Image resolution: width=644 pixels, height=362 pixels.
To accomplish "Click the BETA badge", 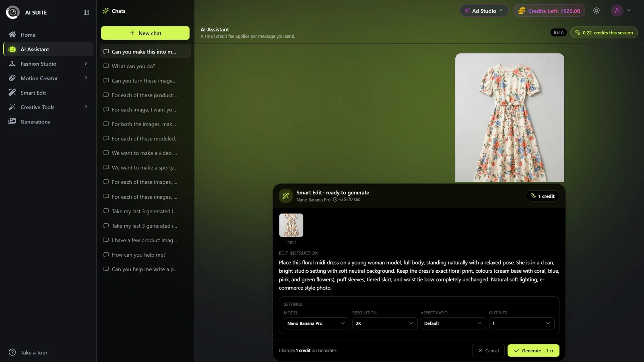I will (x=559, y=33).
